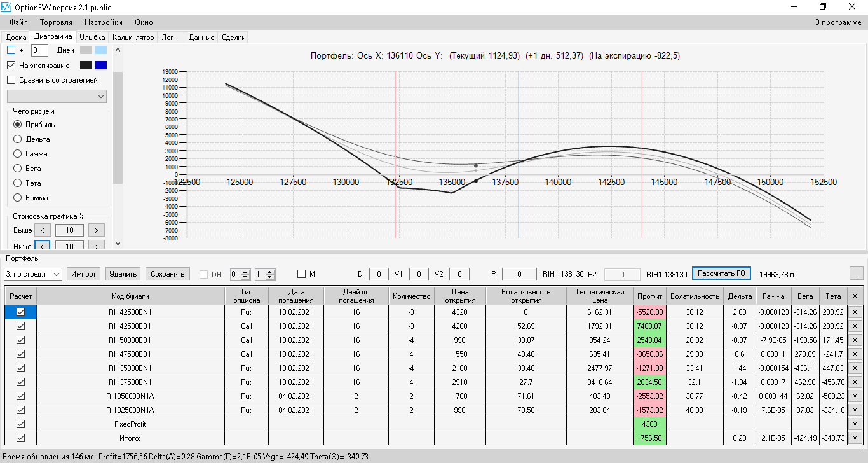The image size is (868, 463).
Task: Toggle the Расчет checkbox for FixedProfit
Action: (20, 424)
